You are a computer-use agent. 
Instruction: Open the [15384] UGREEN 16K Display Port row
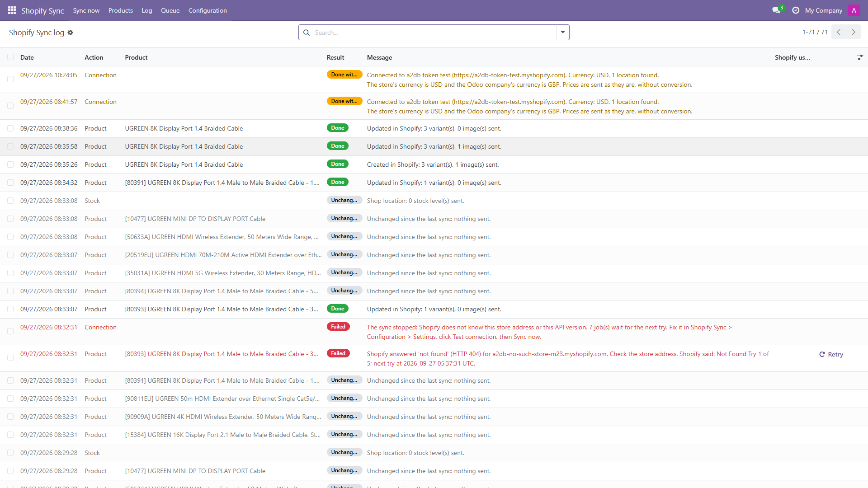pos(434,435)
